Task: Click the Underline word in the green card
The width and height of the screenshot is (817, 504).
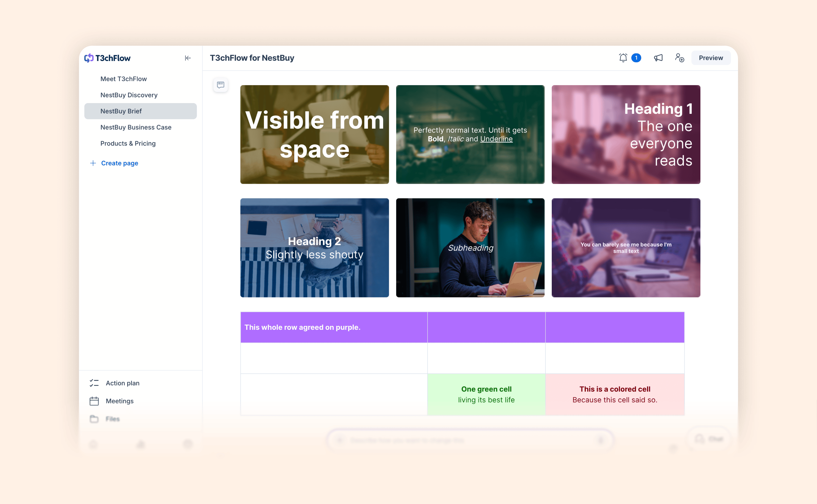Action: (496, 139)
